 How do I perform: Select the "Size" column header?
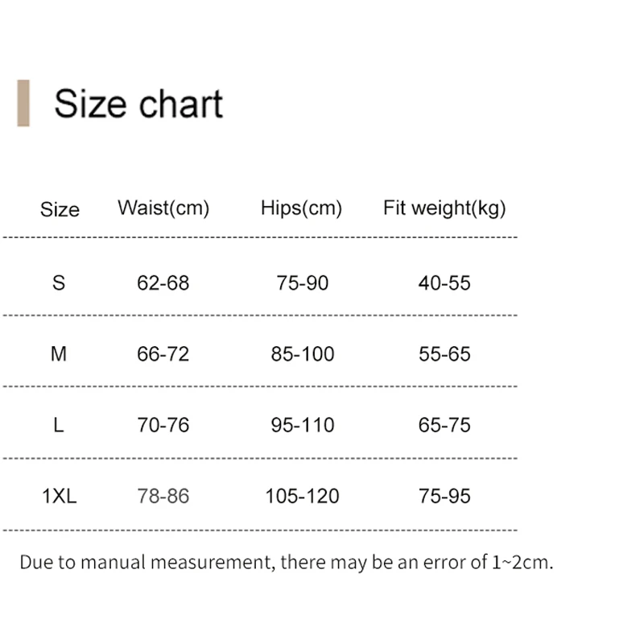pyautogui.click(x=60, y=209)
